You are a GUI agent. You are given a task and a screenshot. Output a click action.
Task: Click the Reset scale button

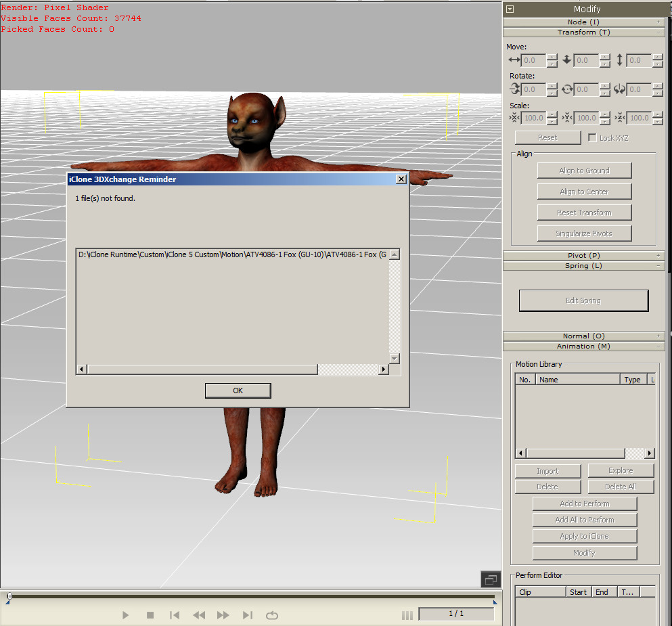click(x=547, y=137)
